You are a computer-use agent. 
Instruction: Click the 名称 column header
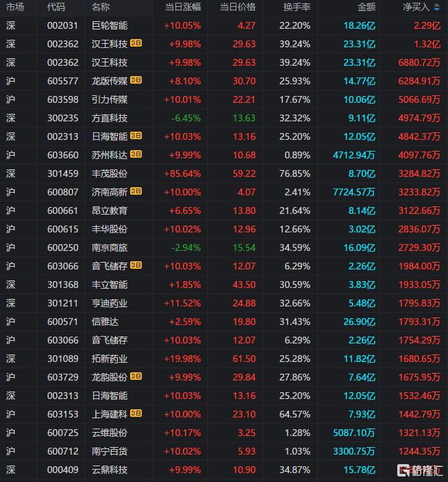click(x=101, y=7)
